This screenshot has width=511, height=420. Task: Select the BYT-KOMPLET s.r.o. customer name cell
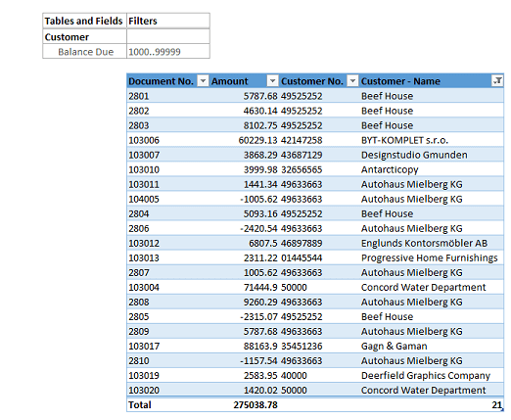432,140
